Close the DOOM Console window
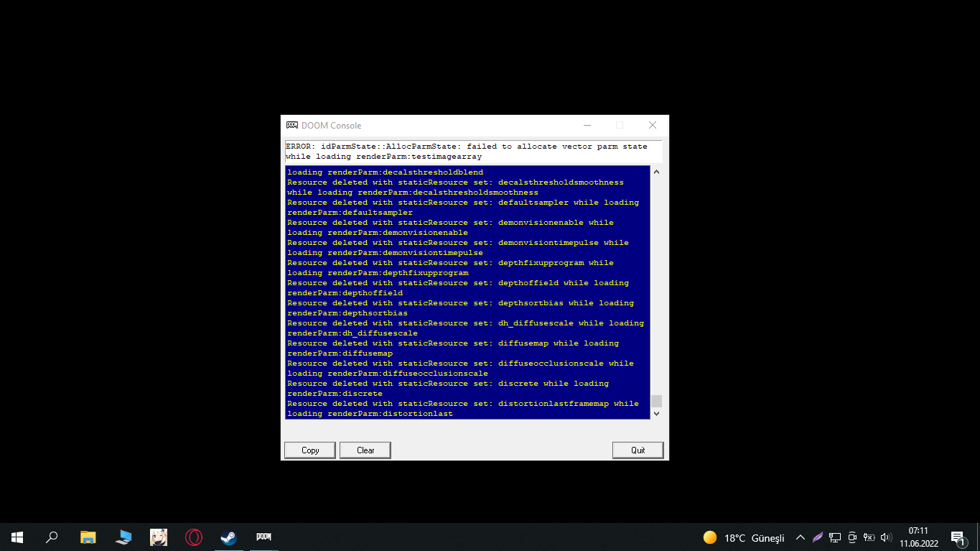 tap(652, 125)
